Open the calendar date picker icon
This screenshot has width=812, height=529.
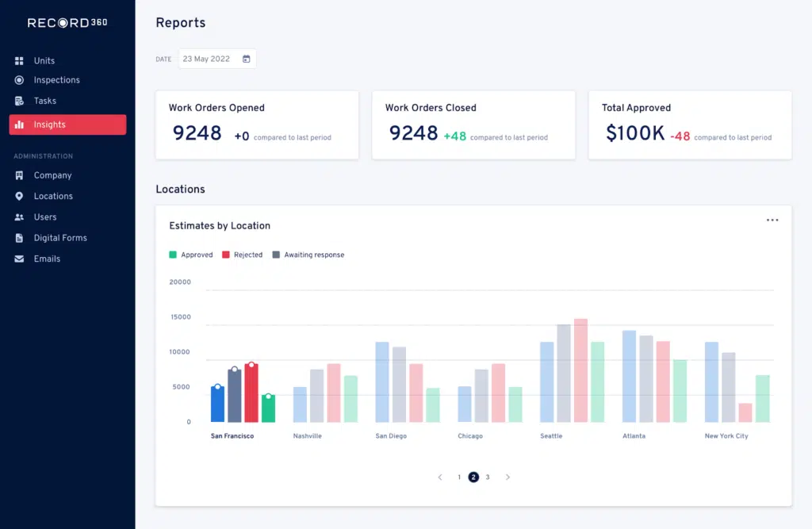click(246, 59)
